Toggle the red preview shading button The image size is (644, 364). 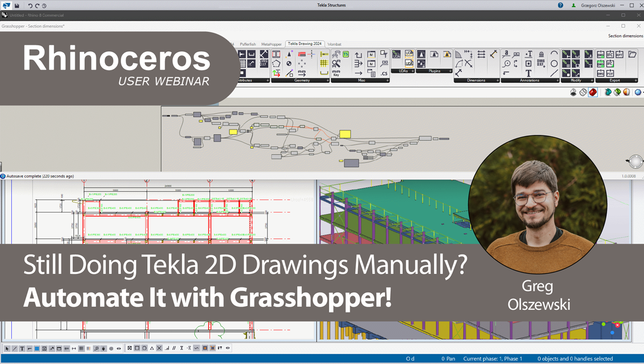tap(593, 92)
